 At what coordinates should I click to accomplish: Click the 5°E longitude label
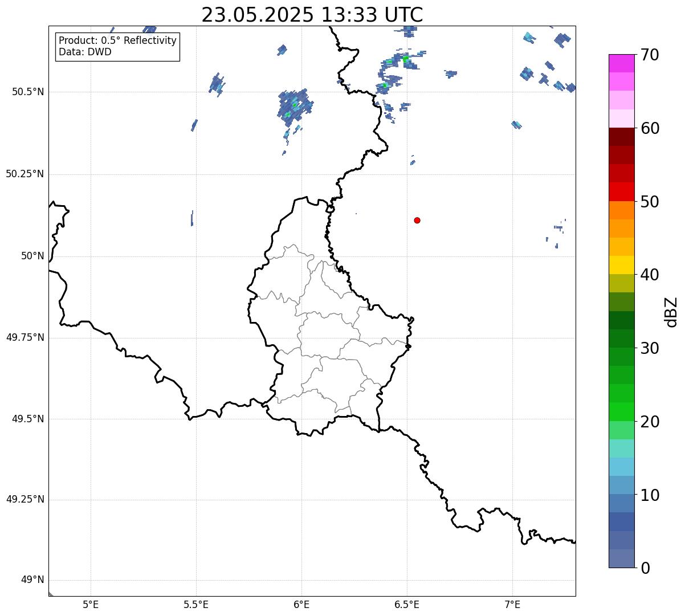pos(91,604)
